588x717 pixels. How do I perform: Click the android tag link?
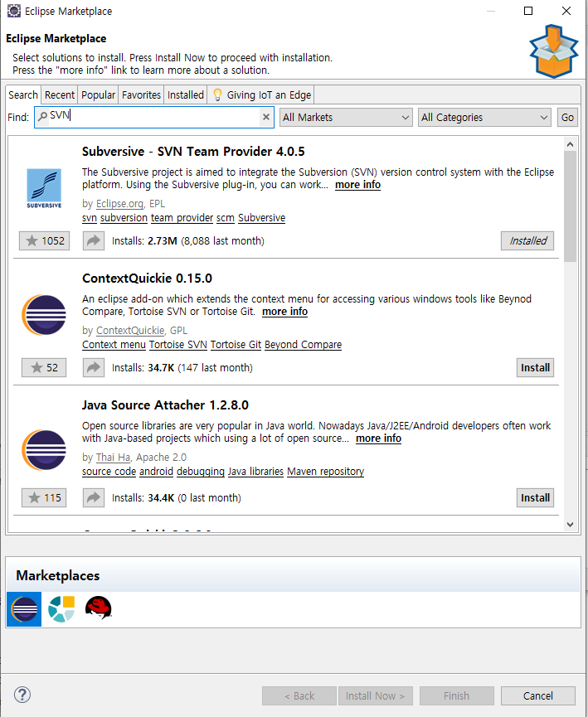click(156, 471)
